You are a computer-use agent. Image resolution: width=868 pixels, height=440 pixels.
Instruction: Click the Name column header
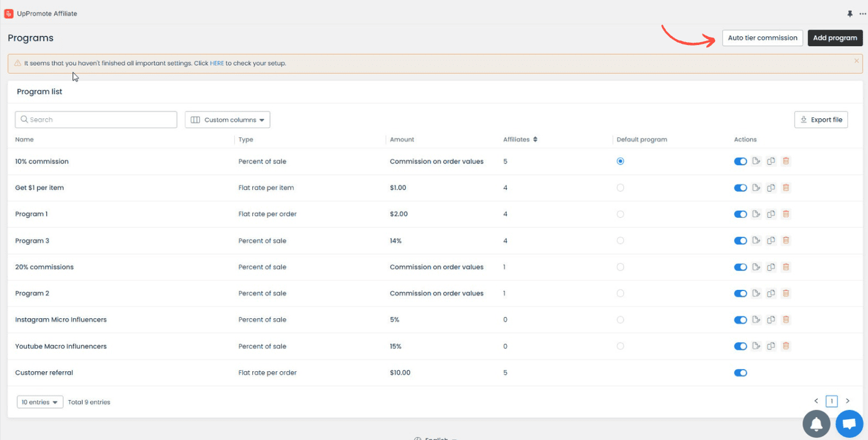[x=24, y=139]
